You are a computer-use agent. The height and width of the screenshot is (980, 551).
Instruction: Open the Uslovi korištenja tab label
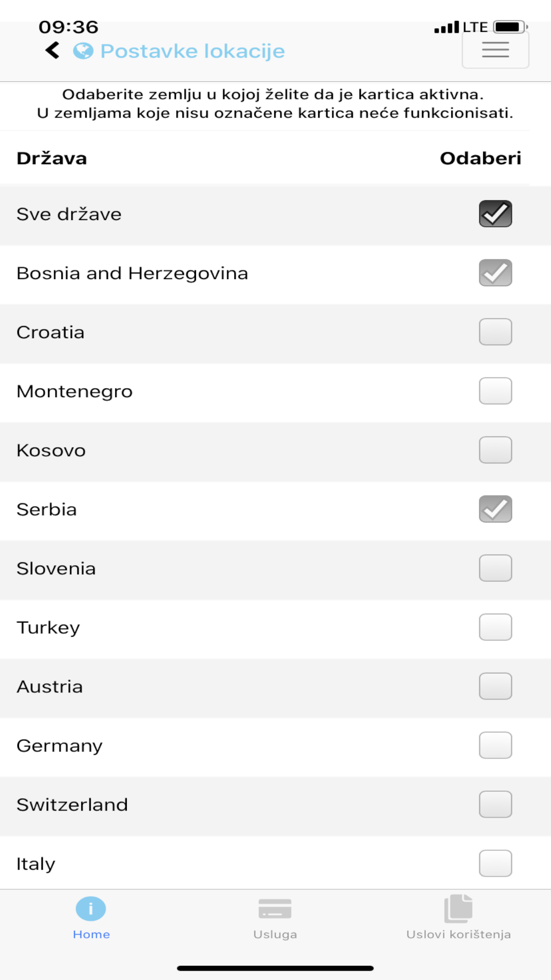point(458,934)
